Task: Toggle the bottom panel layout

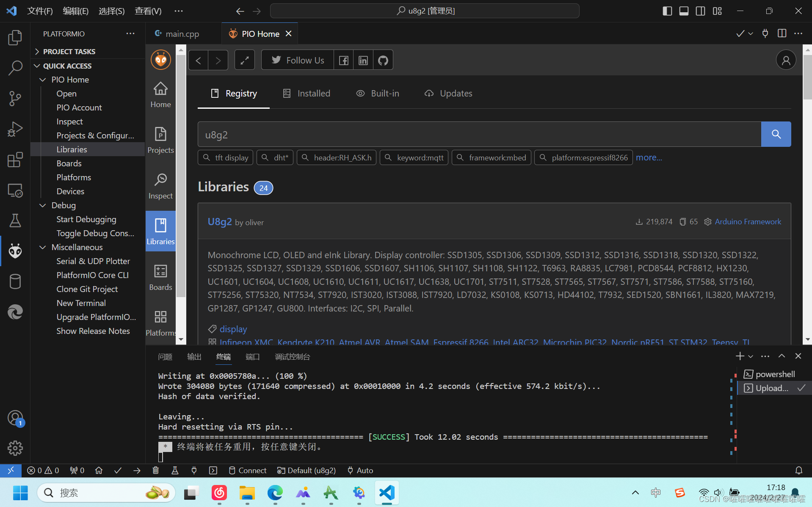Action: click(684, 11)
